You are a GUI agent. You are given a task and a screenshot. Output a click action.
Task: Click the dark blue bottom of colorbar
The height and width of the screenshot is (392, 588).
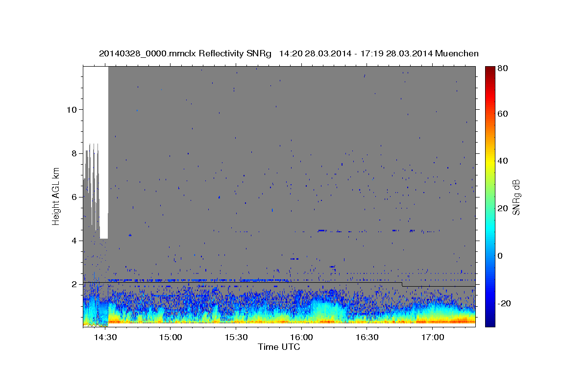click(490, 322)
